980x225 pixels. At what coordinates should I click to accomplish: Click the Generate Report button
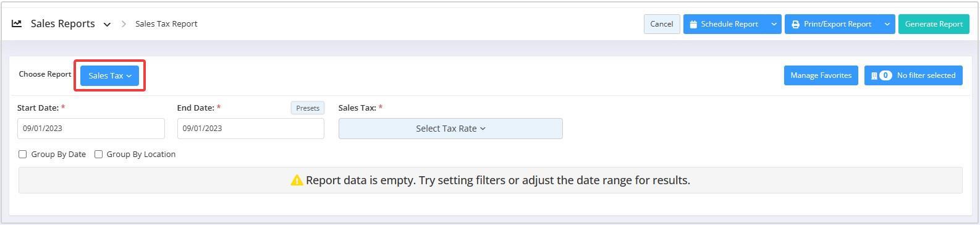coord(934,24)
